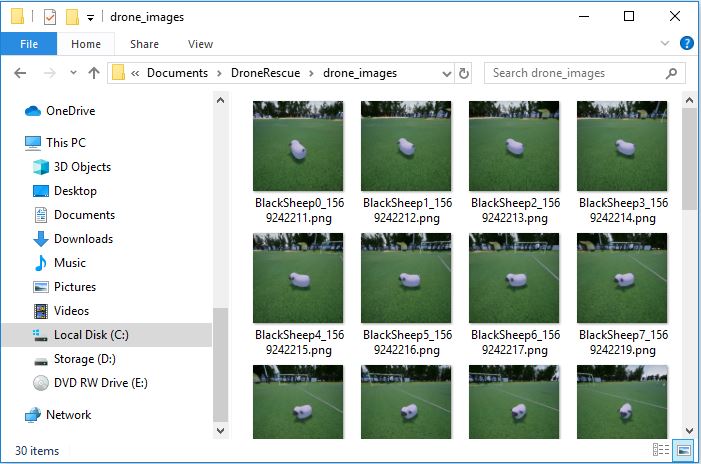Open the Help question mark icon
The height and width of the screenshot is (464, 701).
point(687,43)
